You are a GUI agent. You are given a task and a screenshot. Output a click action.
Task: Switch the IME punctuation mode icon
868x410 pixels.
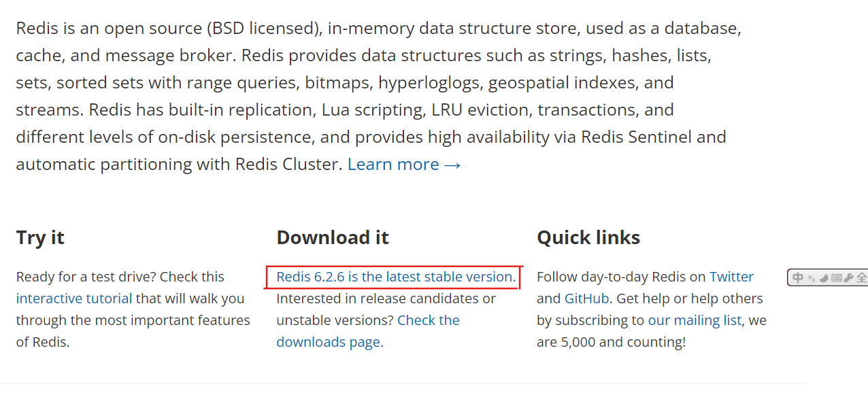coord(811,278)
